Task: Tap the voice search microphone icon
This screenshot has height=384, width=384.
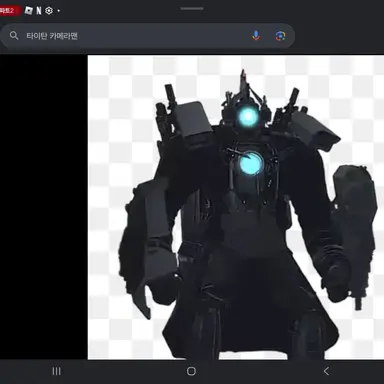Action: [x=256, y=36]
